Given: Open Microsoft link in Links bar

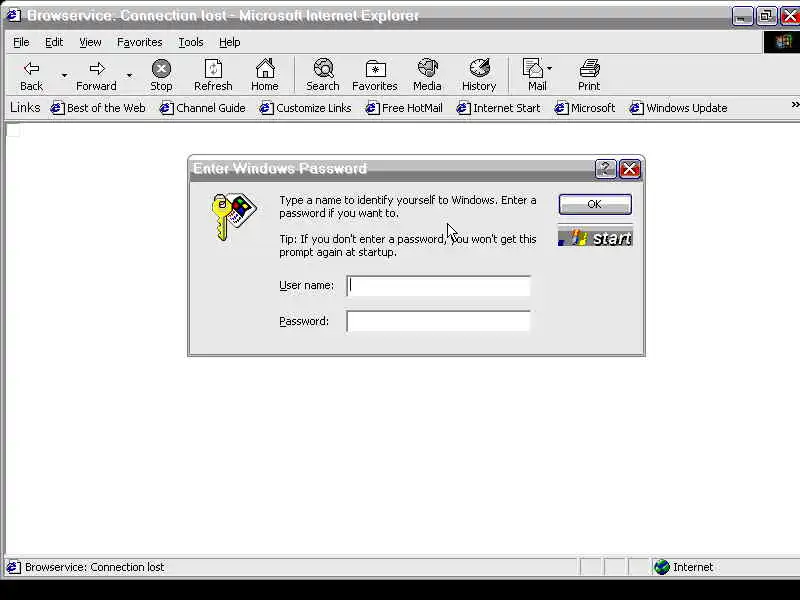Looking at the screenshot, I should 585,108.
